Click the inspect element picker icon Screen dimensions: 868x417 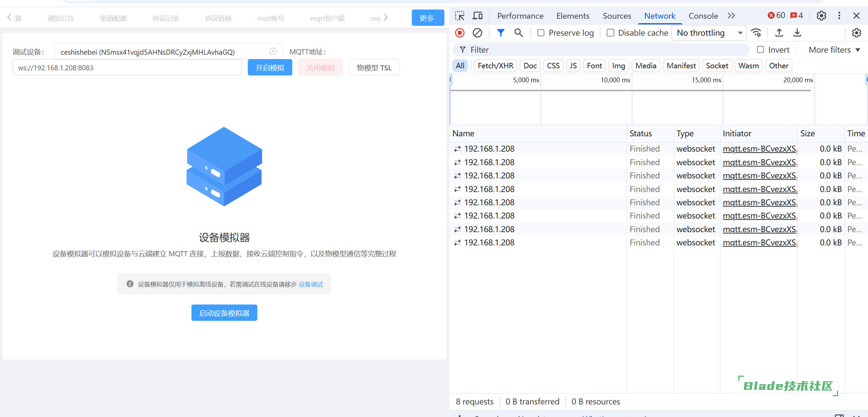point(460,16)
